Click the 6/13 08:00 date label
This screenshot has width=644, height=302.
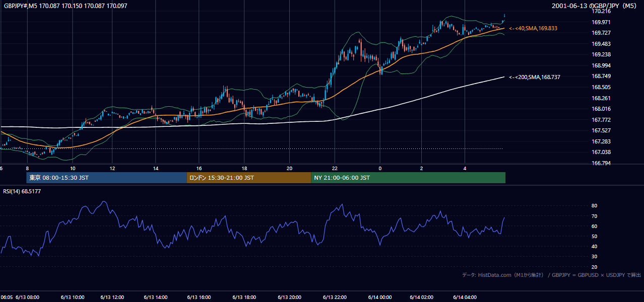[x=27, y=297]
